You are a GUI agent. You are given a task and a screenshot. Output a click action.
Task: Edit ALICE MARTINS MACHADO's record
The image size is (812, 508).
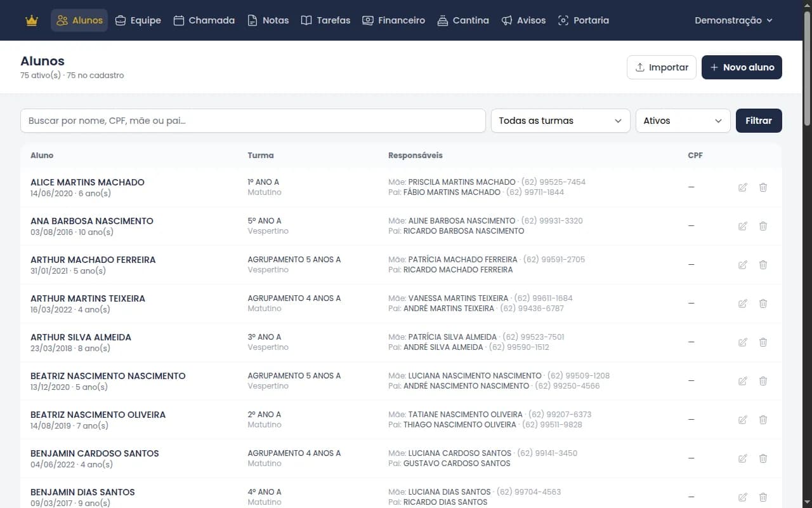click(743, 187)
